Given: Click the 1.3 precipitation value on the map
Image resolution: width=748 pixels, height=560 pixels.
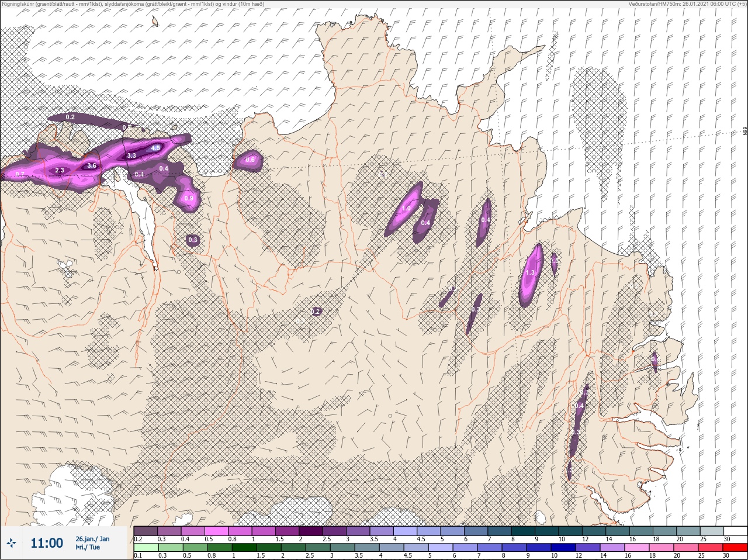Looking at the screenshot, I should tap(531, 273).
